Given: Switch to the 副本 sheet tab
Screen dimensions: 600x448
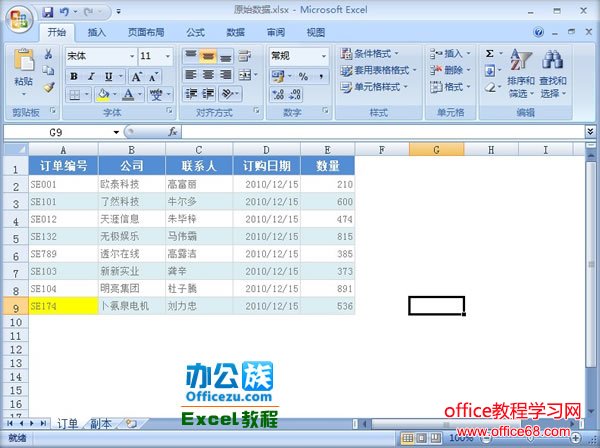Looking at the screenshot, I should click(x=101, y=424).
